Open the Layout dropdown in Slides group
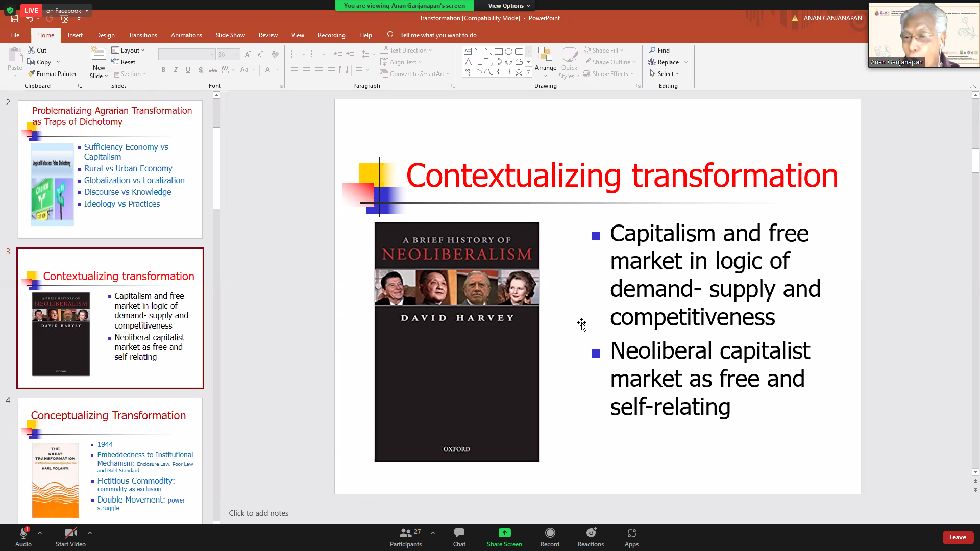The image size is (980, 551). tap(129, 50)
